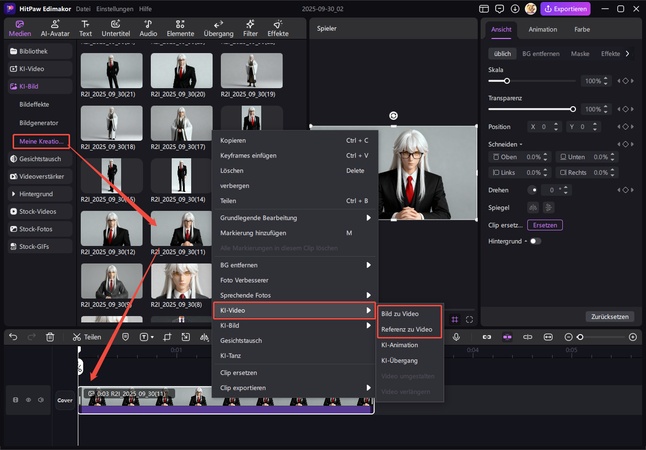Switch to the Animation tab
Screen dimensions: 646x450
click(543, 29)
